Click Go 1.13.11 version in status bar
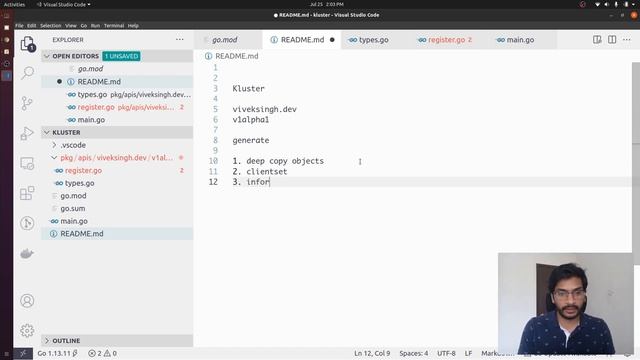The width and height of the screenshot is (640, 360). point(58,353)
